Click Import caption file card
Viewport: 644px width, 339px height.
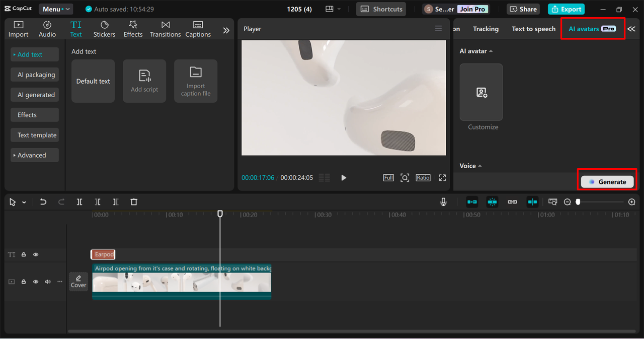tap(196, 81)
